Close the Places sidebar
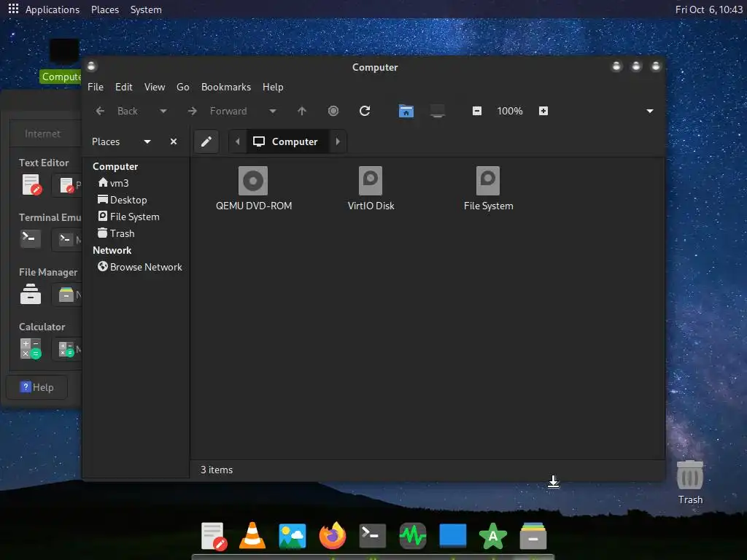Image resolution: width=747 pixels, height=560 pixels. [174, 141]
